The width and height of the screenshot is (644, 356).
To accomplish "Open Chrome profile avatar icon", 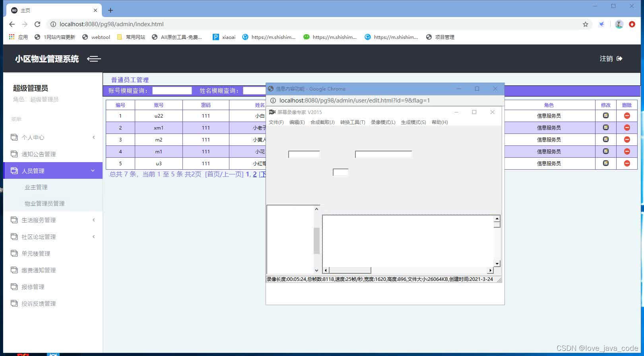I will coord(619,24).
